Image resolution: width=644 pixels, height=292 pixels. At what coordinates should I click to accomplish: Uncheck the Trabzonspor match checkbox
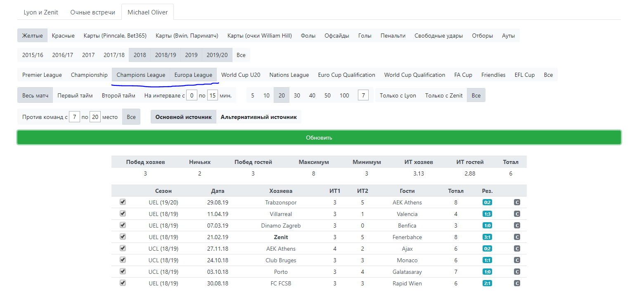[x=123, y=202]
